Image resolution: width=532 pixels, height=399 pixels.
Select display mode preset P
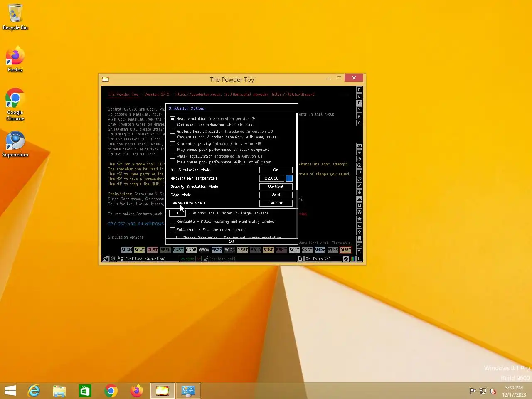pos(360,90)
